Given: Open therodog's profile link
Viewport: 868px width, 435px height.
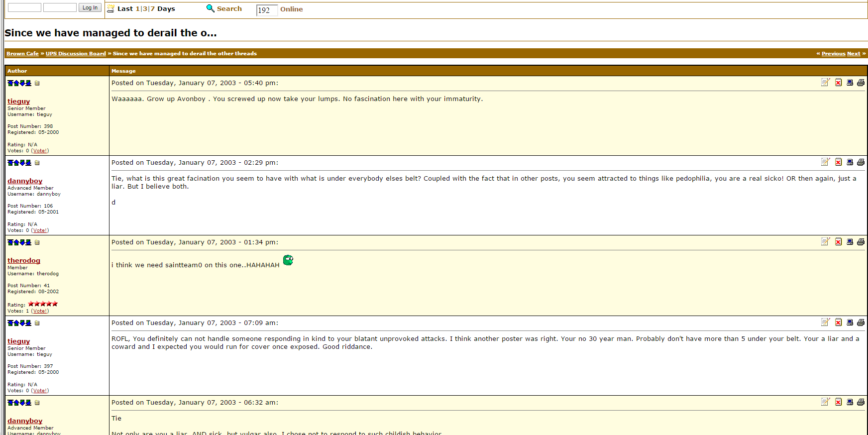Looking at the screenshot, I should click(24, 260).
